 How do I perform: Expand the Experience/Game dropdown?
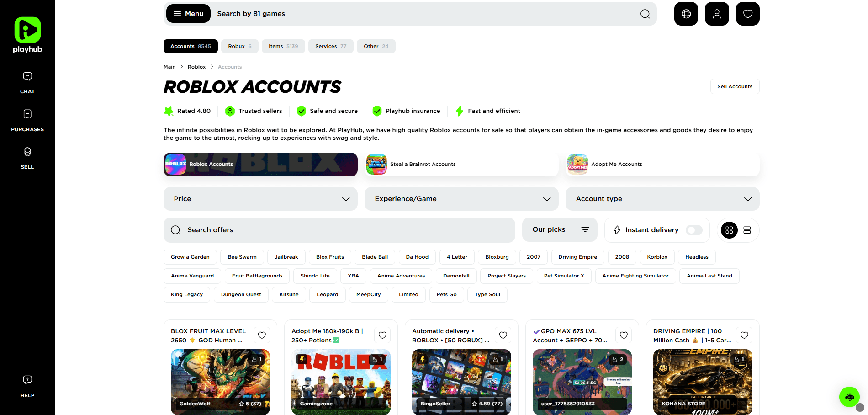461,199
